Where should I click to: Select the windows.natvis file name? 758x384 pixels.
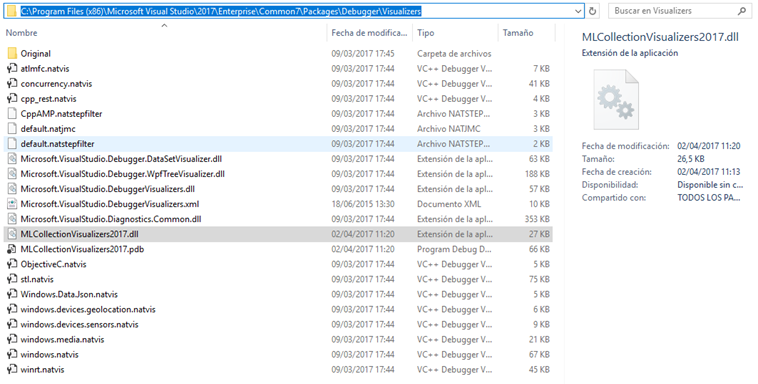(x=49, y=354)
